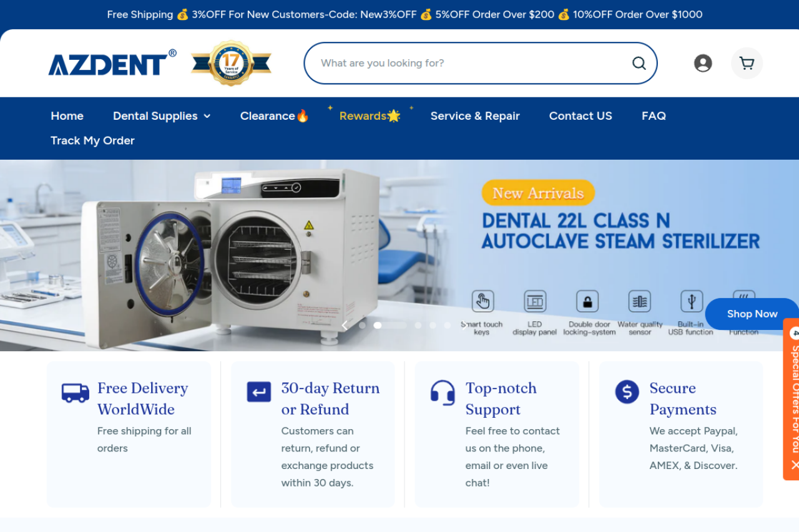Close the Special Offers side tab
The width and height of the screenshot is (799, 532).
click(x=794, y=465)
